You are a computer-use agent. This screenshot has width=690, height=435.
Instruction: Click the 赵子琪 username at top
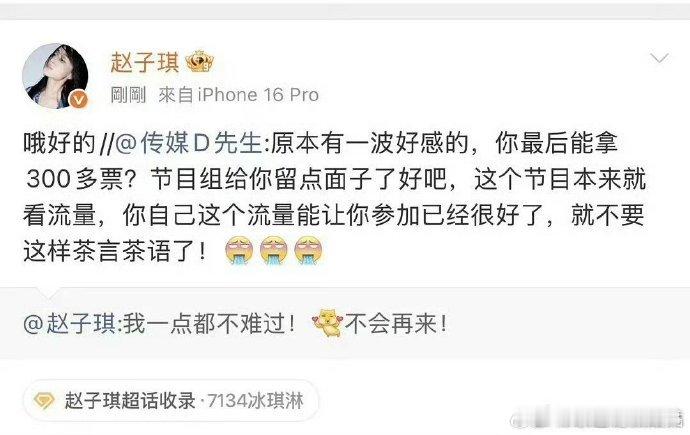pyautogui.click(x=145, y=62)
